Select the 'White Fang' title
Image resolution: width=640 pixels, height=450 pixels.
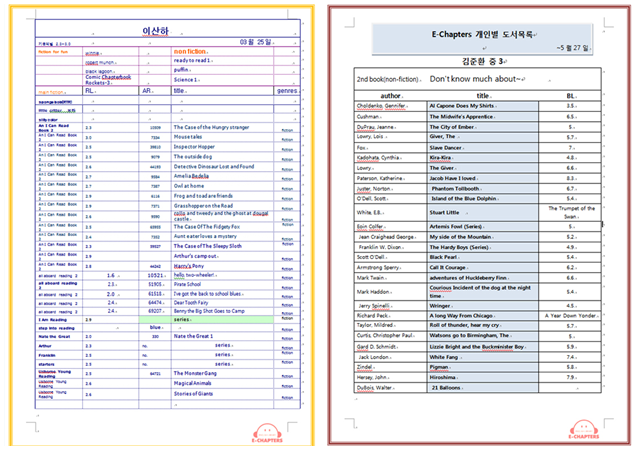pos(444,357)
